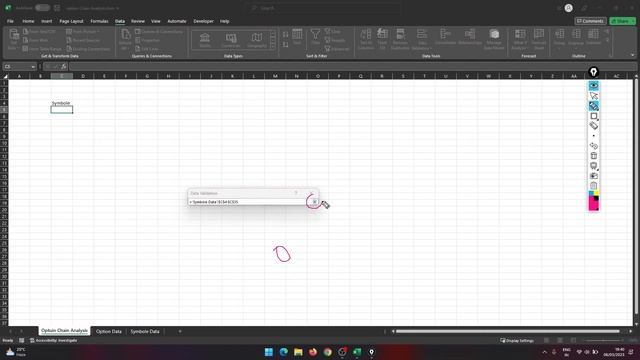This screenshot has height=360, width=640.
Task: Toggle the Filter funnel button
Action: pyautogui.click(x=315, y=37)
